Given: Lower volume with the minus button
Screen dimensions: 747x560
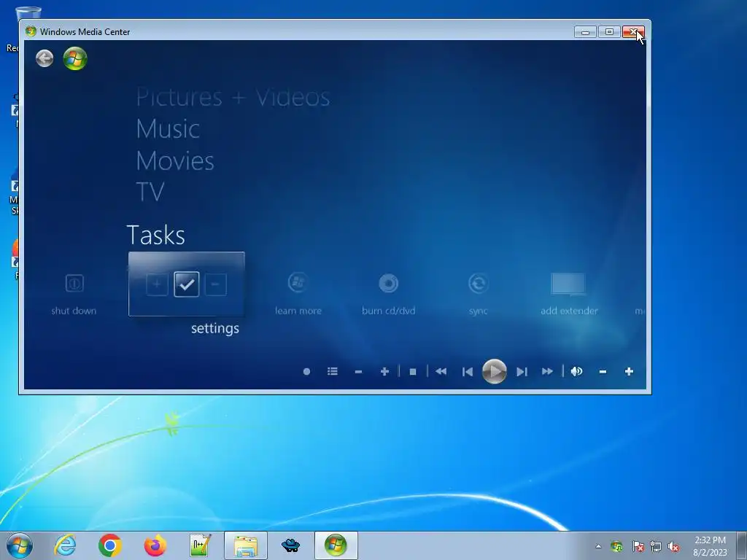Looking at the screenshot, I should tap(603, 371).
